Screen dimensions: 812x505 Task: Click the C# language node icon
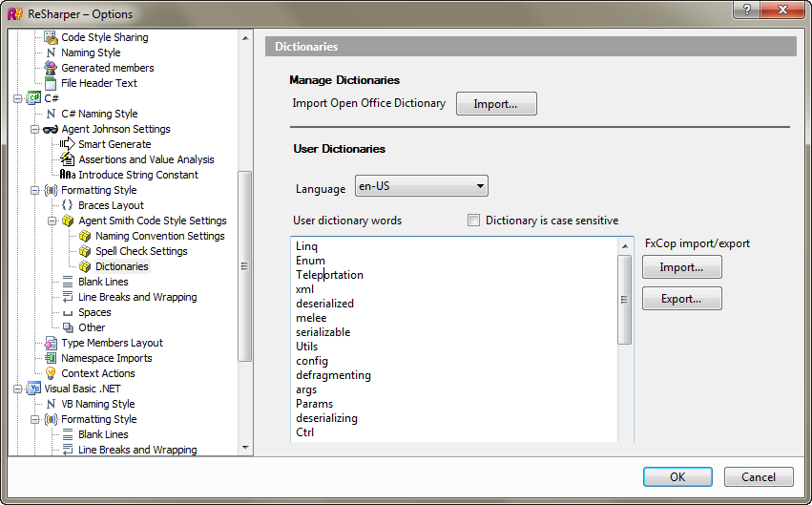[x=33, y=98]
